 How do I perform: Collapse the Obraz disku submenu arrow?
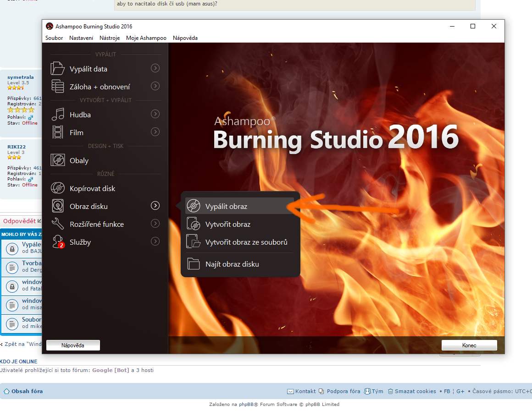point(155,205)
